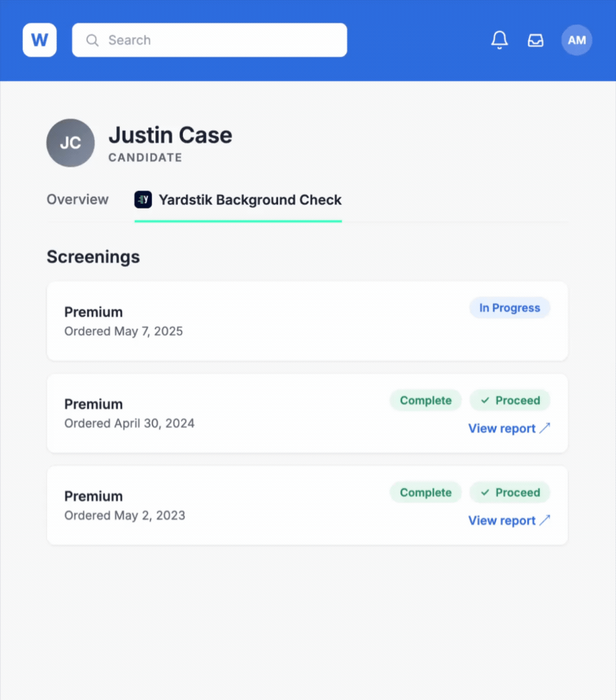Open the AM user avatar menu
This screenshot has height=700, width=616.
576,40
